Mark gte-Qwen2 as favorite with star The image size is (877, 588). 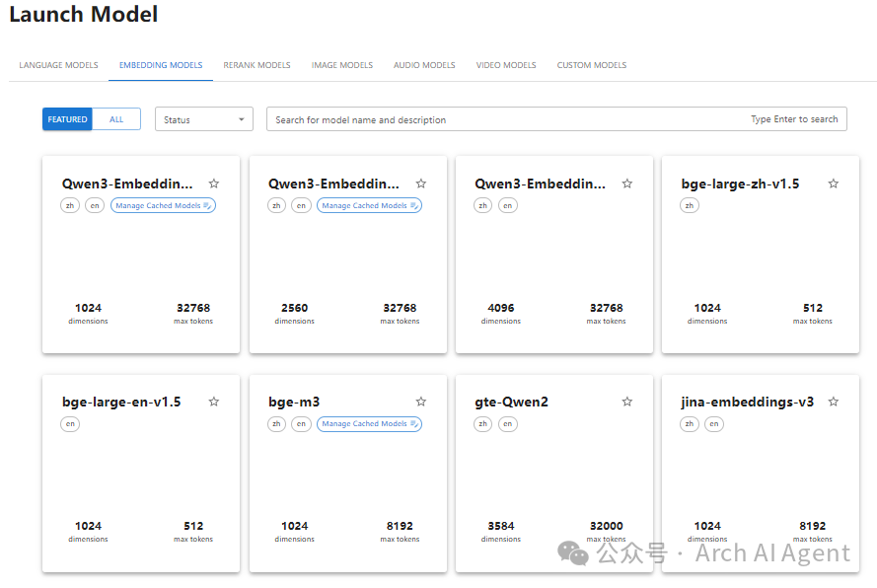pos(627,402)
